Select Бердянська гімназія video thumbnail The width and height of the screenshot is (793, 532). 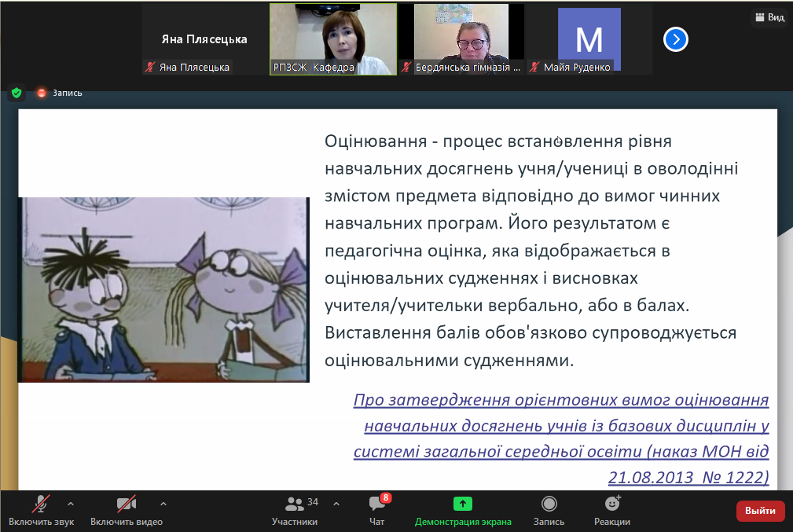pos(461,39)
